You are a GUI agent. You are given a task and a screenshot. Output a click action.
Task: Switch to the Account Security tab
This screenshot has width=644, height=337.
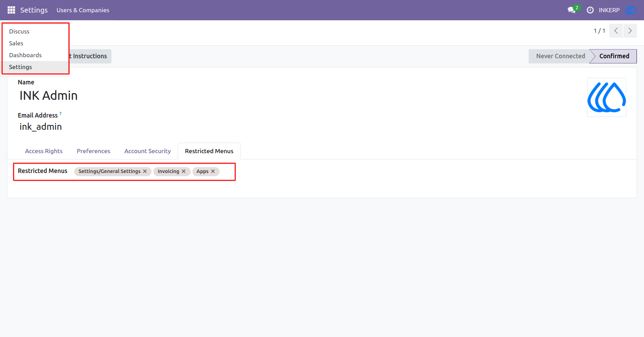(147, 151)
